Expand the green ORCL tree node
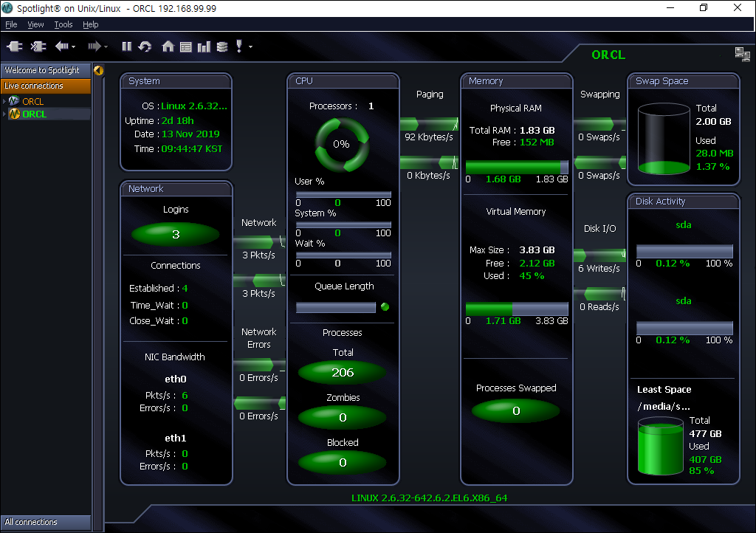Screen dimensions: 756x533 tap(4, 114)
